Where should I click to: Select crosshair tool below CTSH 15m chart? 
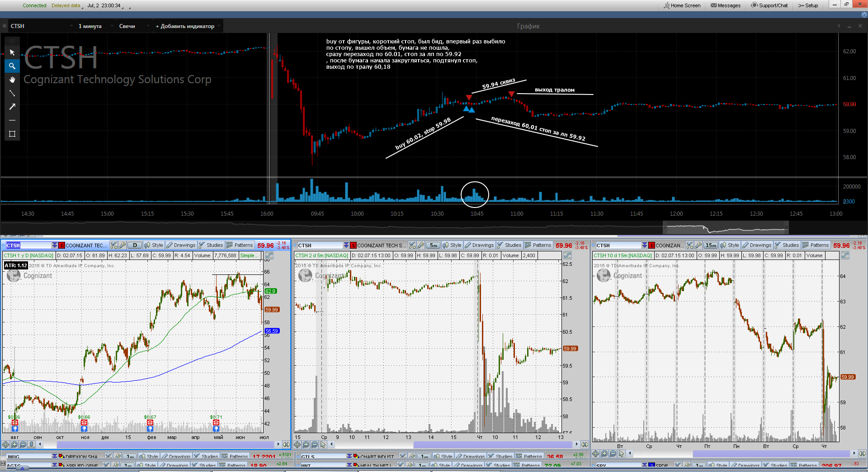[x=596, y=453]
